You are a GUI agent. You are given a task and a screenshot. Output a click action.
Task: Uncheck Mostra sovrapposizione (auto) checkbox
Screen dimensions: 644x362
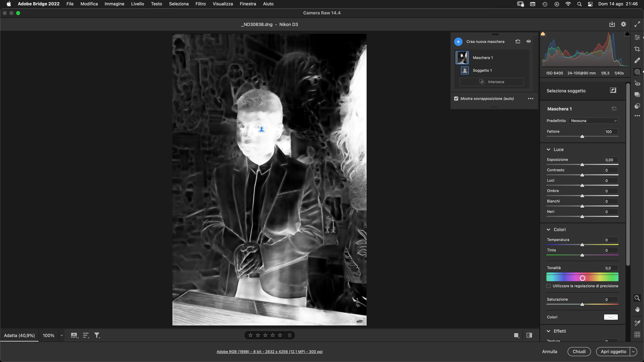[456, 98]
